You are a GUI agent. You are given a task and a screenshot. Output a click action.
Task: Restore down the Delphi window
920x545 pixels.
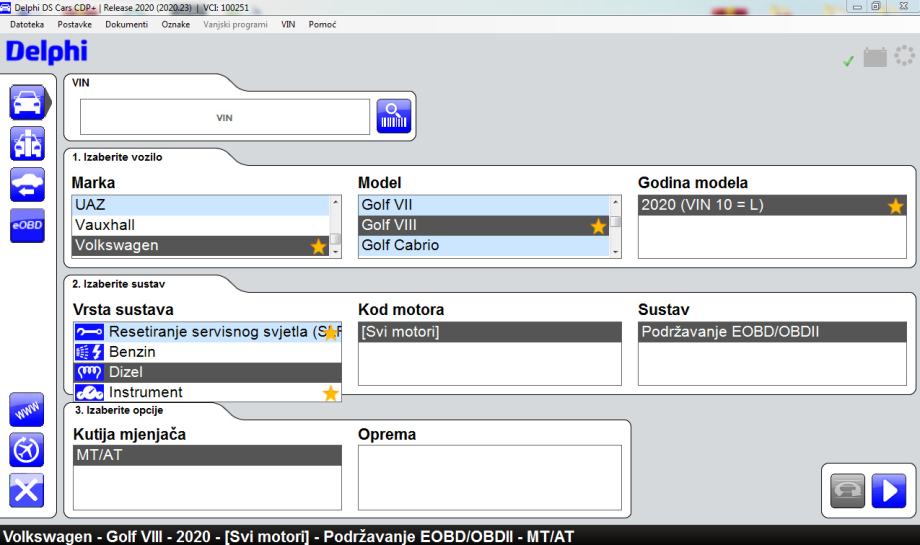tap(875, 6)
